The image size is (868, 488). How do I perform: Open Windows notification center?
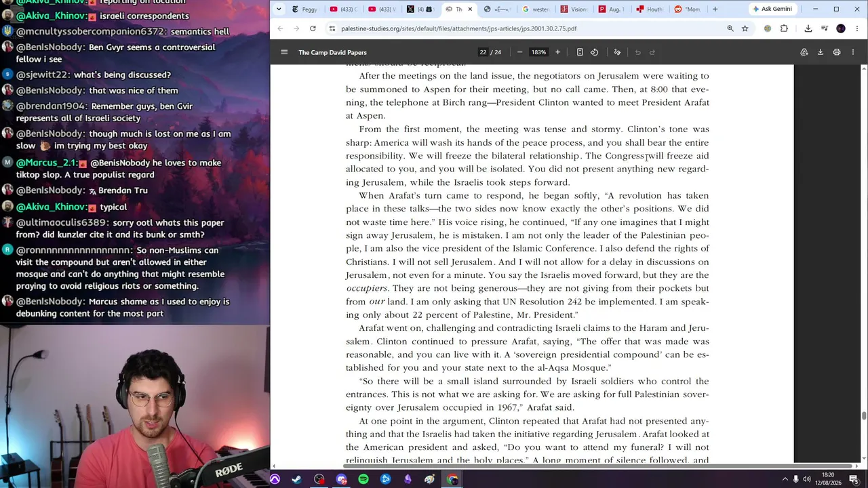coord(854,479)
